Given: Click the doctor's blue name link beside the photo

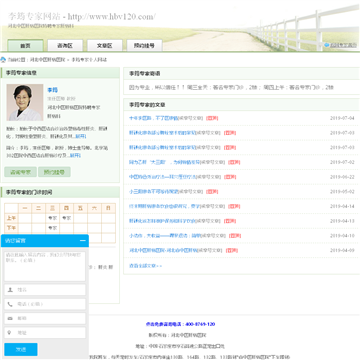Looking at the screenshot, I should [53, 90].
